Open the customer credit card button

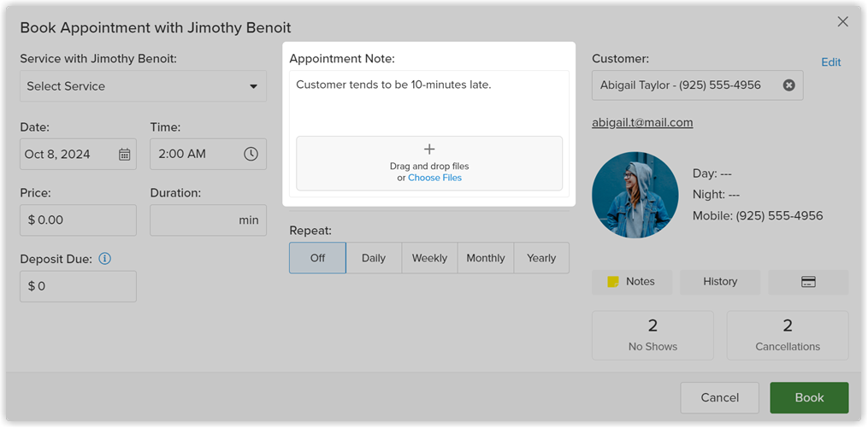(808, 282)
